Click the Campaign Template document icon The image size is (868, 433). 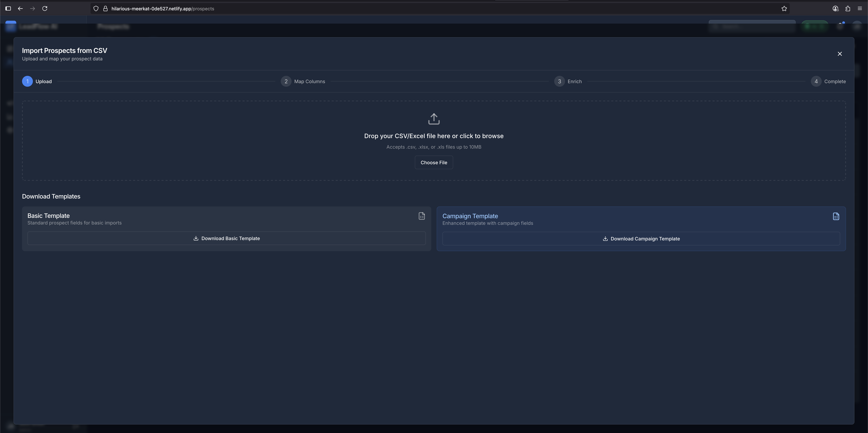point(836,216)
